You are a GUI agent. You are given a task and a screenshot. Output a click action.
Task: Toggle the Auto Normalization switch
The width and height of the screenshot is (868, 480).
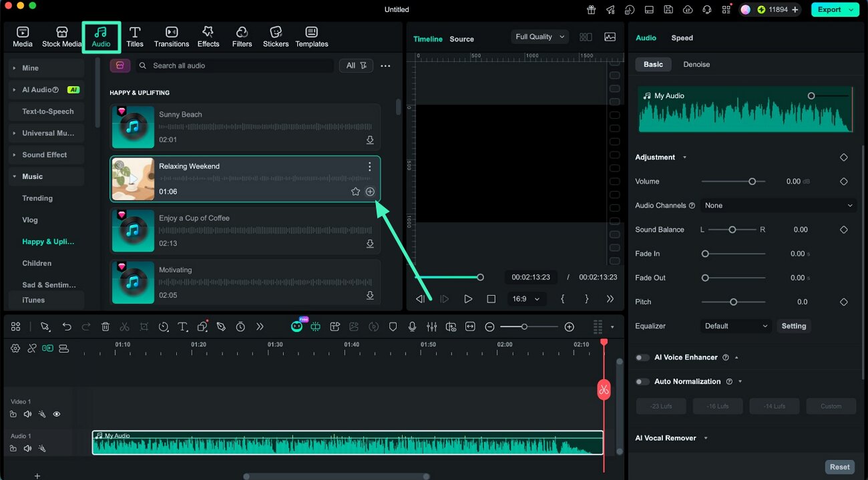tap(642, 382)
